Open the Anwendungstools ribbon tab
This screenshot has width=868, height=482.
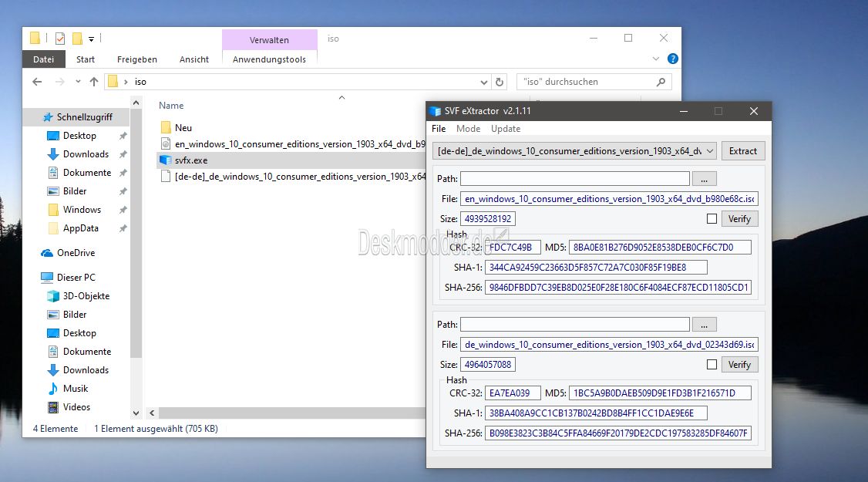(x=270, y=59)
